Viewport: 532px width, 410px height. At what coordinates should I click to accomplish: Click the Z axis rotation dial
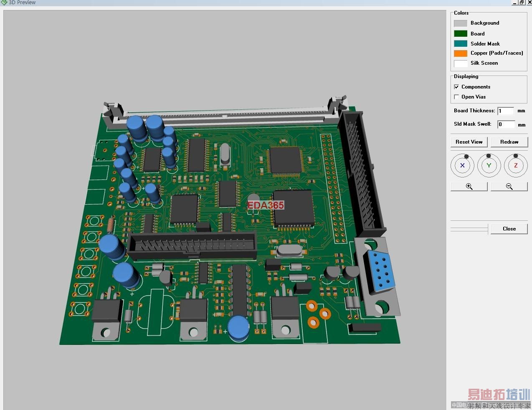(x=516, y=165)
